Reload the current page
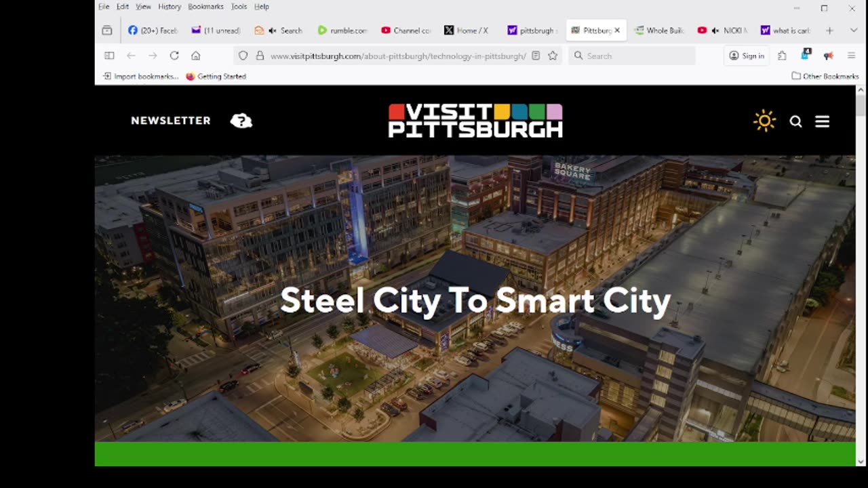This screenshot has height=488, width=868. (174, 56)
